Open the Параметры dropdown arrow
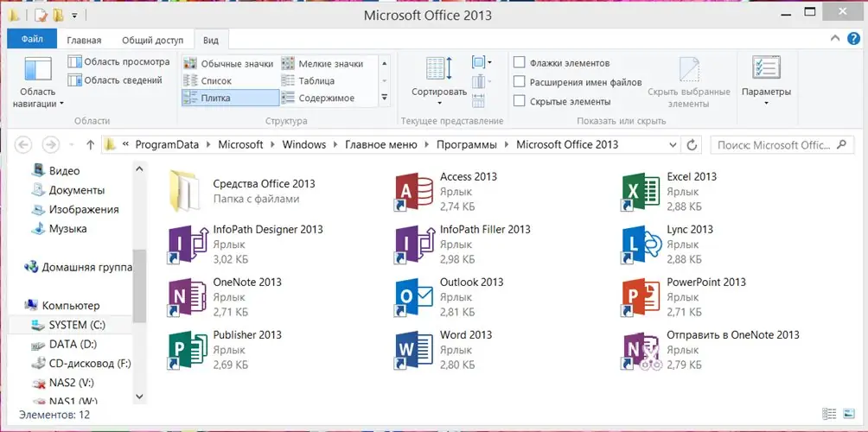Viewport: 868px width, 432px height. [x=766, y=103]
